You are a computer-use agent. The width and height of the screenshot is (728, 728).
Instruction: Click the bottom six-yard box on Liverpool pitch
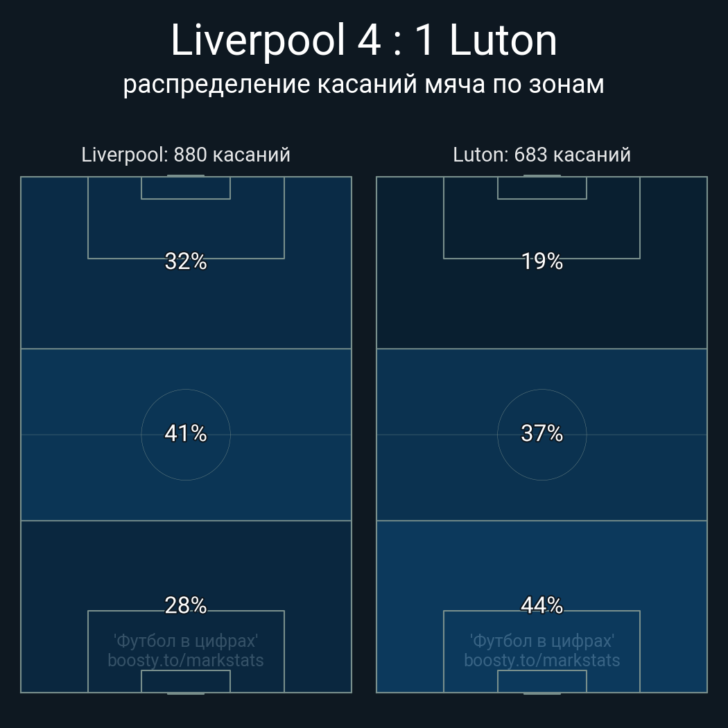[x=186, y=681]
